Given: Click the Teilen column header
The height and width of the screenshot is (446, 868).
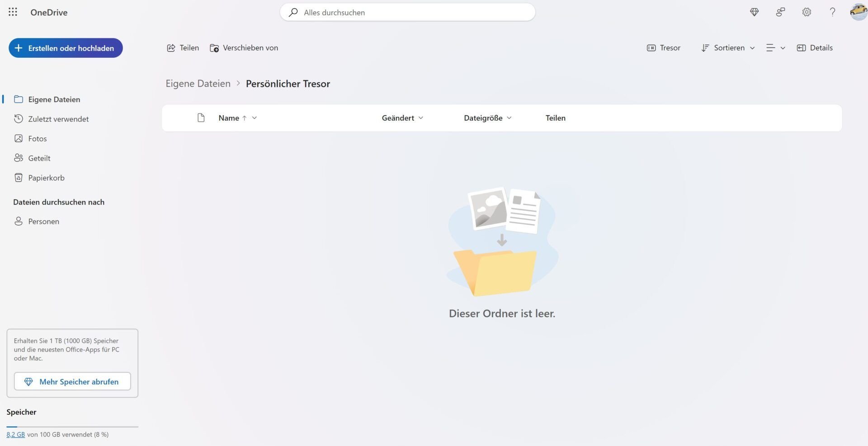Looking at the screenshot, I should tap(555, 118).
